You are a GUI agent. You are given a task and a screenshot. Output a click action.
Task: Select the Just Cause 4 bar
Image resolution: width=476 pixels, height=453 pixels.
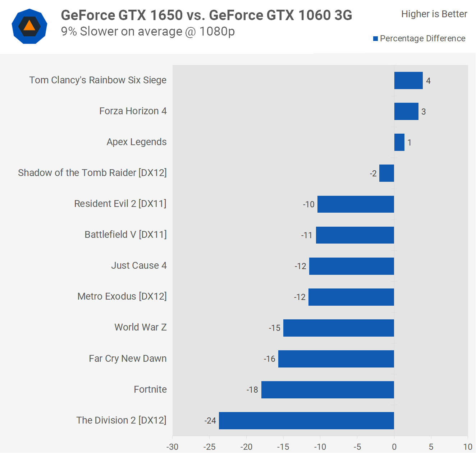tap(352, 266)
